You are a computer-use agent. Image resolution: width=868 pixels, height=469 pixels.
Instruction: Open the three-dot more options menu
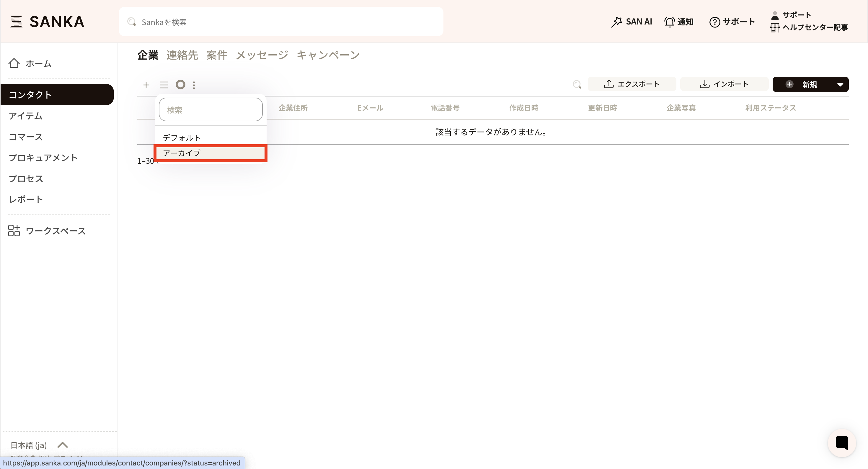coord(194,85)
